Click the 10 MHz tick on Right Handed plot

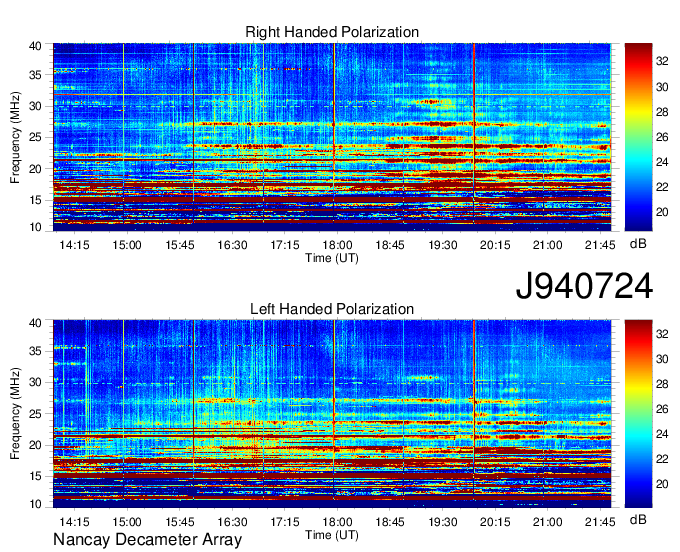pyautogui.click(x=35, y=227)
